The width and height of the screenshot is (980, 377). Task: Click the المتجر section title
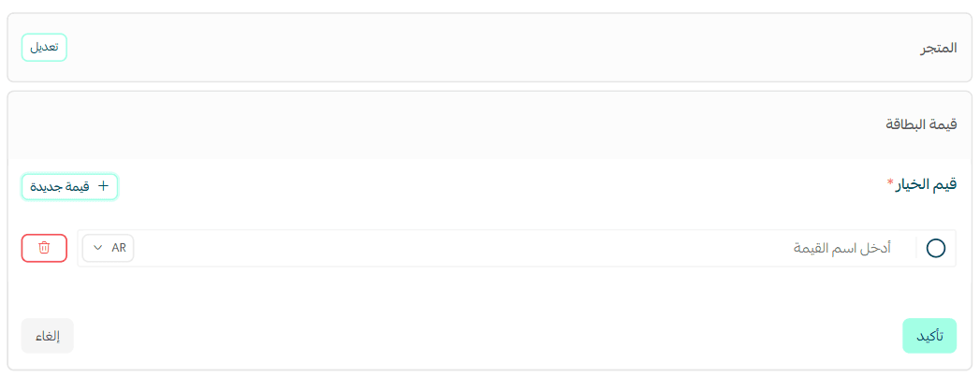[937, 47]
